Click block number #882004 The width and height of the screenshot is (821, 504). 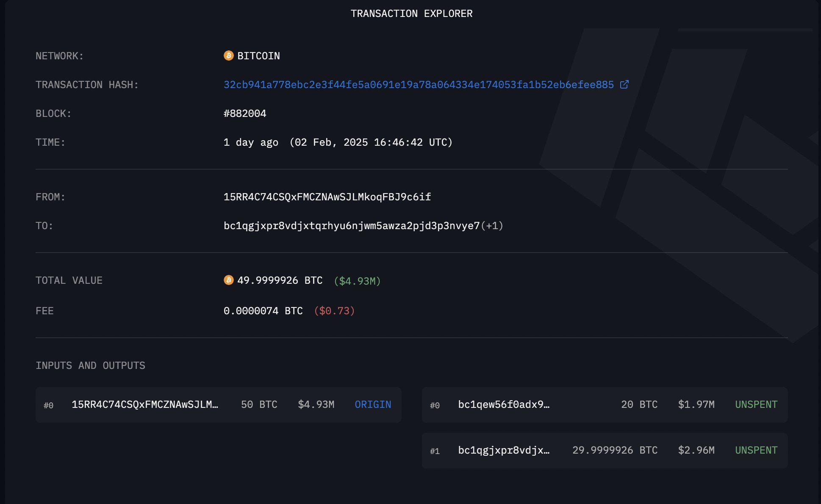tap(245, 114)
